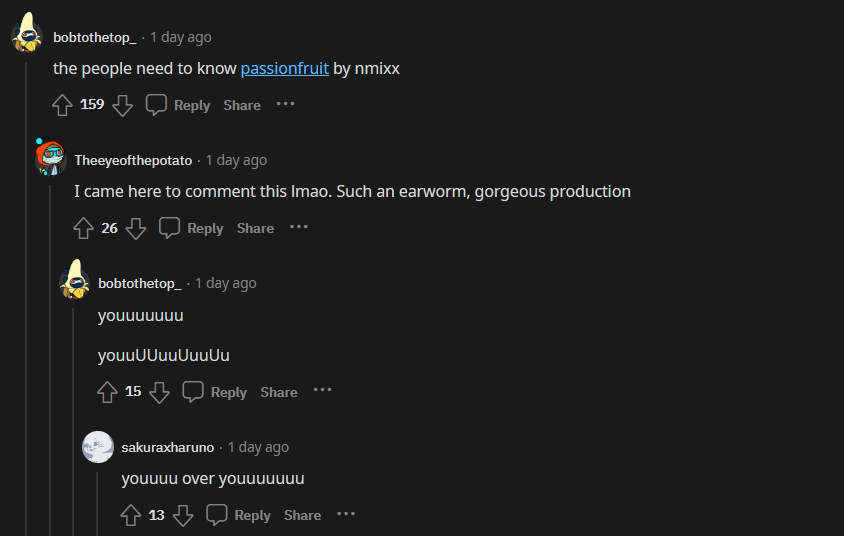Reply to Theeyeofthepotato's comment
The image size is (844, 536).
192,228
